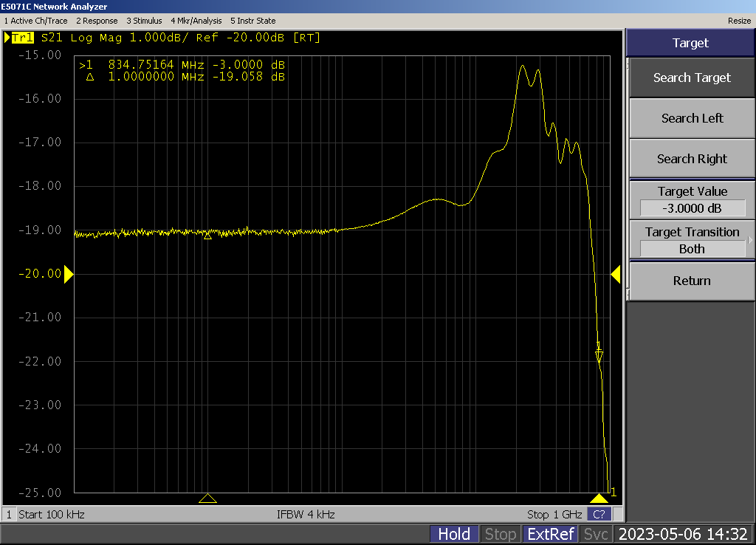Click the left reference level arrow marker
Image resolution: width=756 pixels, height=545 pixels.
pos(69,275)
